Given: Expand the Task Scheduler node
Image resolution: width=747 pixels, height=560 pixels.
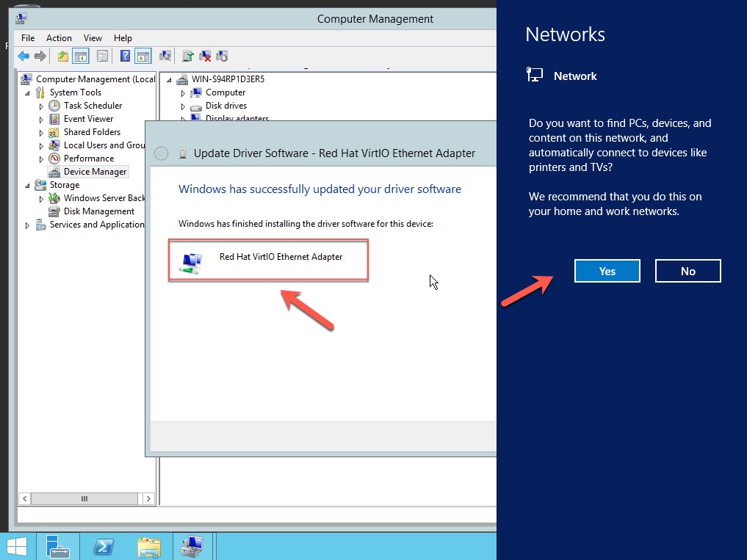Looking at the screenshot, I should click(41, 106).
